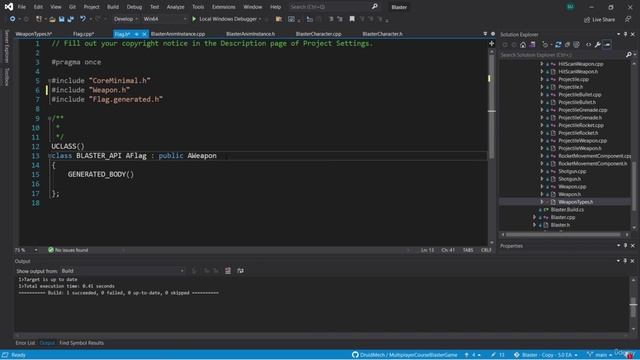Open the Extensions menu
Viewport: 640px width, 360px height.
click(x=224, y=7)
